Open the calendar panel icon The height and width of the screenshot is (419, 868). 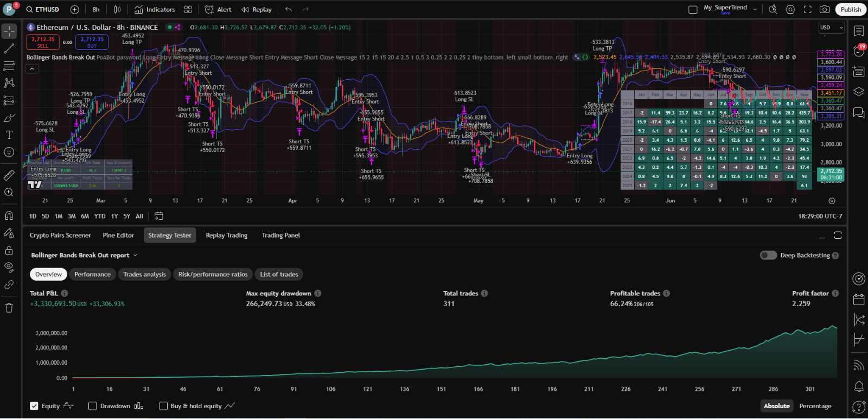[x=859, y=299]
